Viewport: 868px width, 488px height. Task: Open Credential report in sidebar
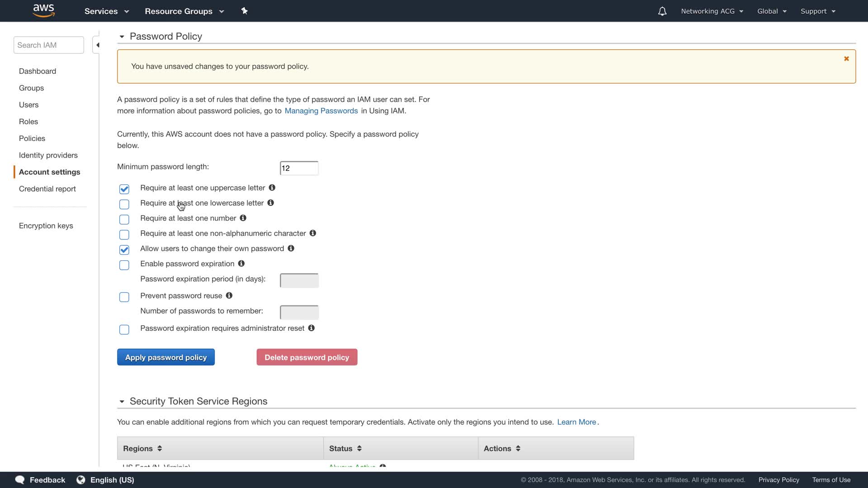click(x=47, y=189)
